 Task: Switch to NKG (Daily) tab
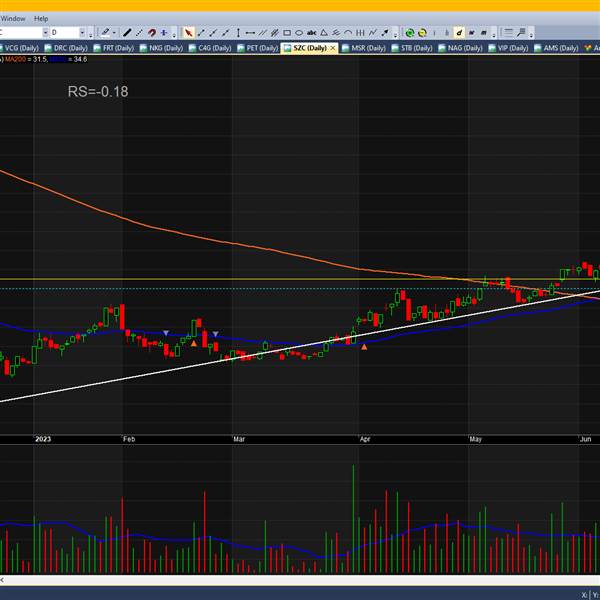(x=161, y=48)
